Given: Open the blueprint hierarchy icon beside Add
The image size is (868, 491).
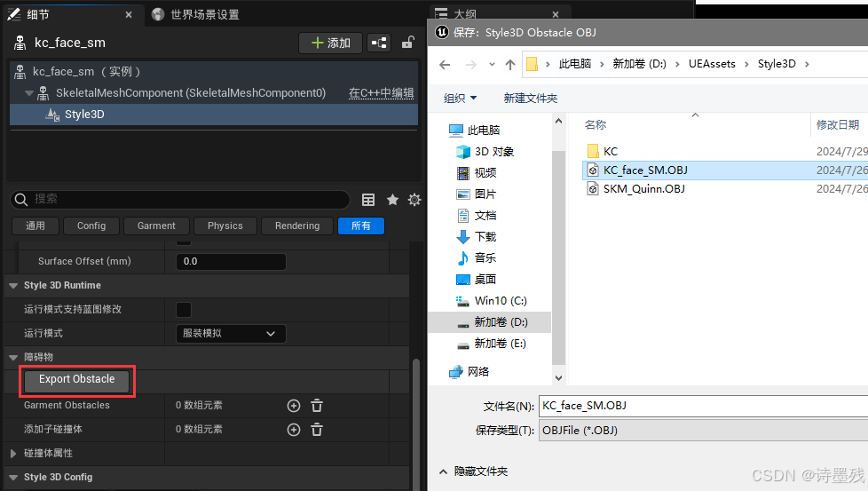Looking at the screenshot, I should (379, 43).
